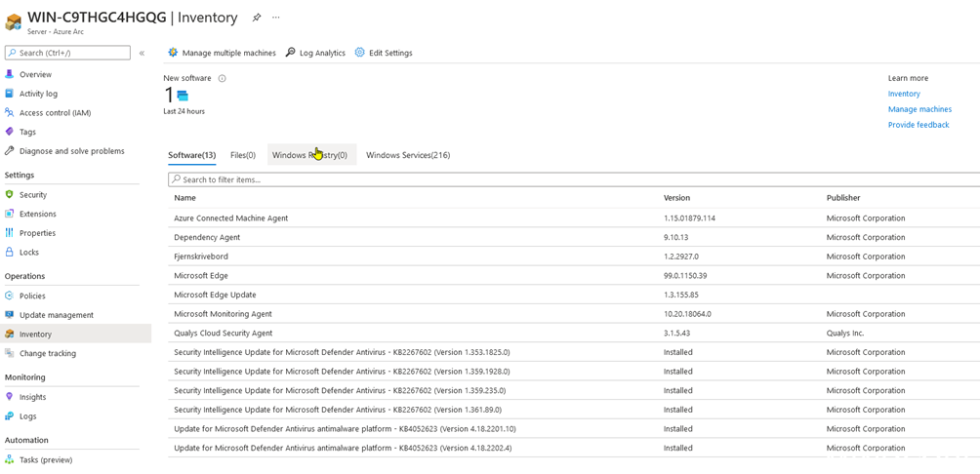The width and height of the screenshot is (980, 474).
Task: Click the Insights lightbulb icon
Action: pyautogui.click(x=9, y=397)
